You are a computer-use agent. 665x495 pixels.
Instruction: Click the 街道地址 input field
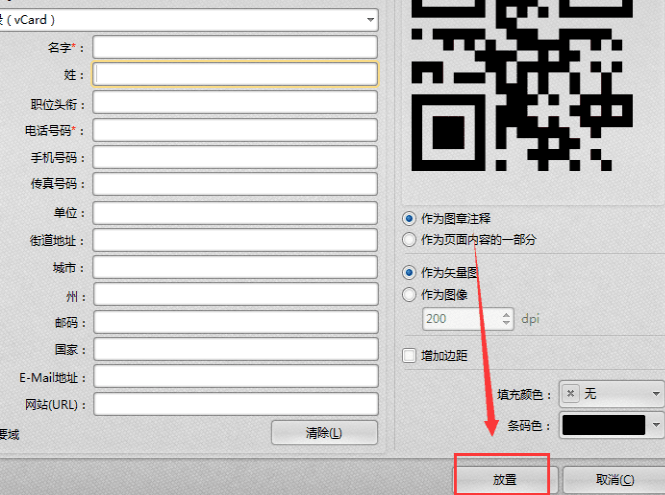coord(235,240)
